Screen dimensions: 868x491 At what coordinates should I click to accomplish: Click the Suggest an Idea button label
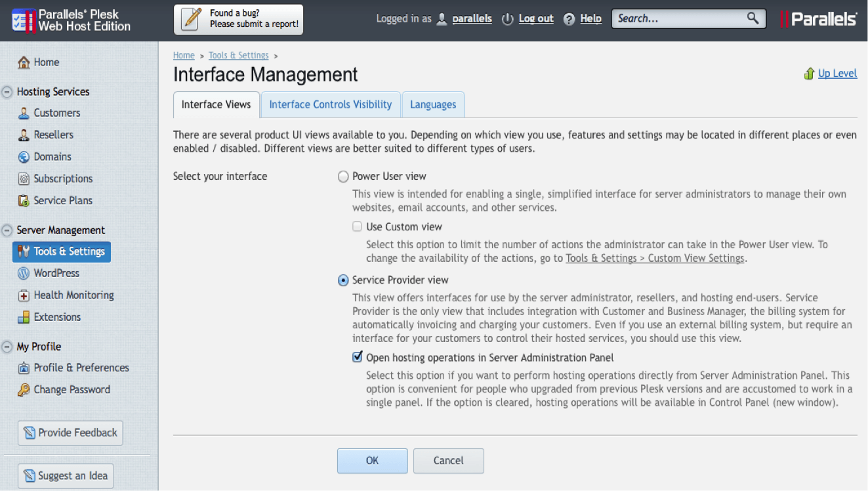(73, 476)
